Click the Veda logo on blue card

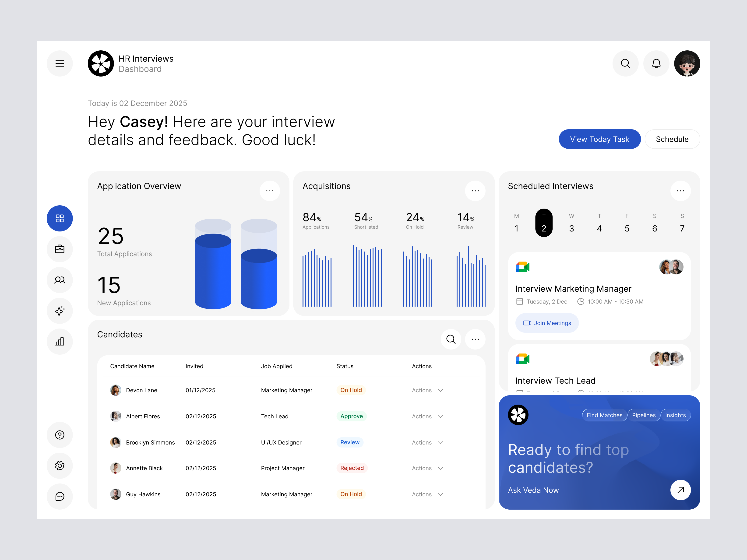(x=518, y=415)
